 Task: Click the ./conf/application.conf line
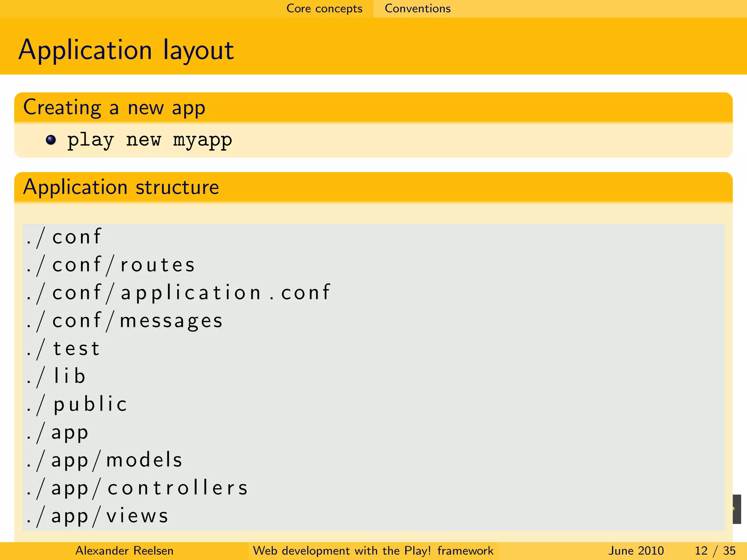[x=178, y=293]
